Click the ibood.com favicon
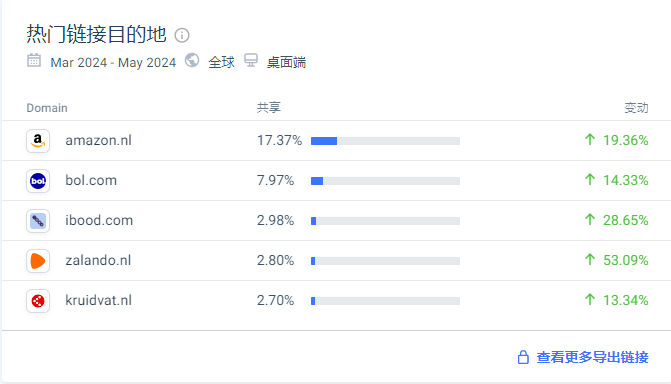The width and height of the screenshot is (671, 384). coord(38,221)
